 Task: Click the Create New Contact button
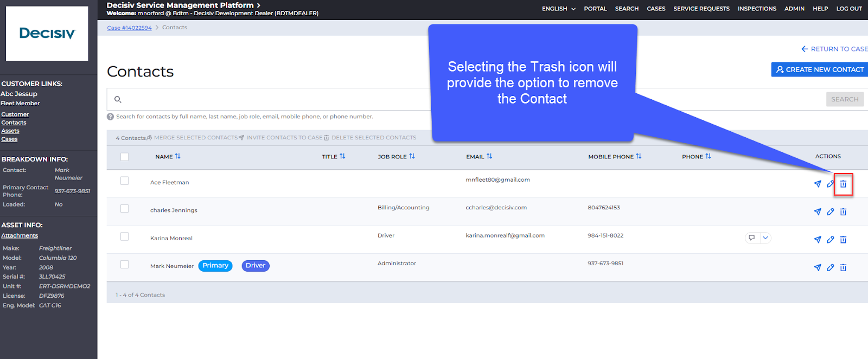[819, 69]
